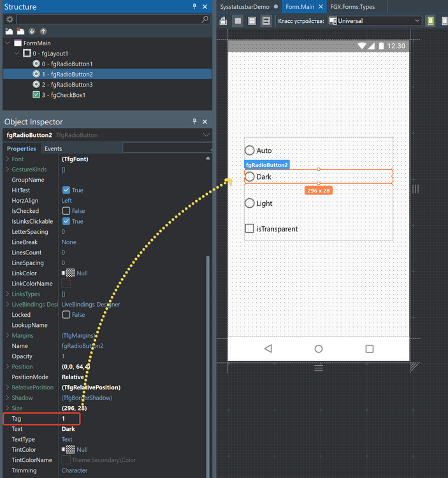Toggle the HitTest checkbox
Screen dimensions: 448x478
tap(66, 190)
